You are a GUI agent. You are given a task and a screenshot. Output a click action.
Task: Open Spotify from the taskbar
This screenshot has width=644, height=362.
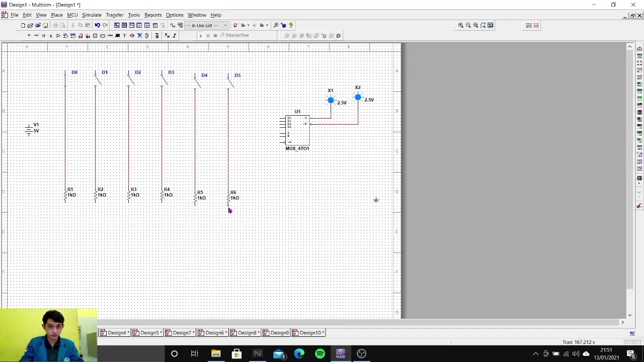320,354
